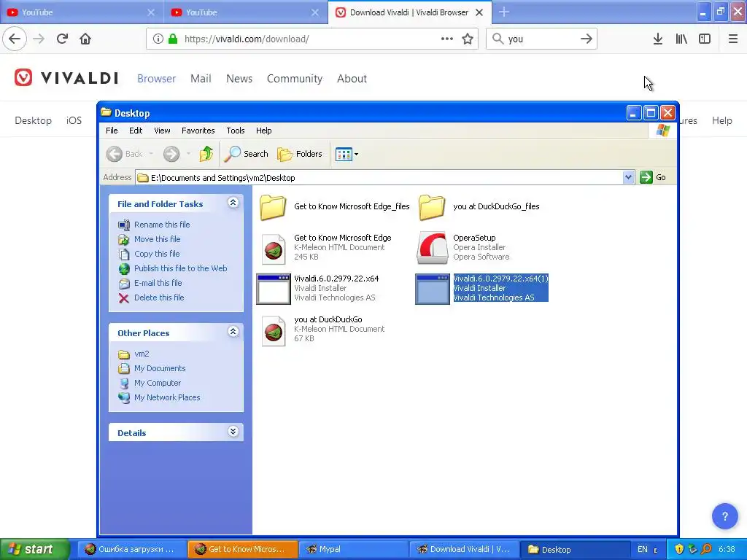
Task: Select the you at DuckDuckGo_files folder
Action: (x=432, y=207)
